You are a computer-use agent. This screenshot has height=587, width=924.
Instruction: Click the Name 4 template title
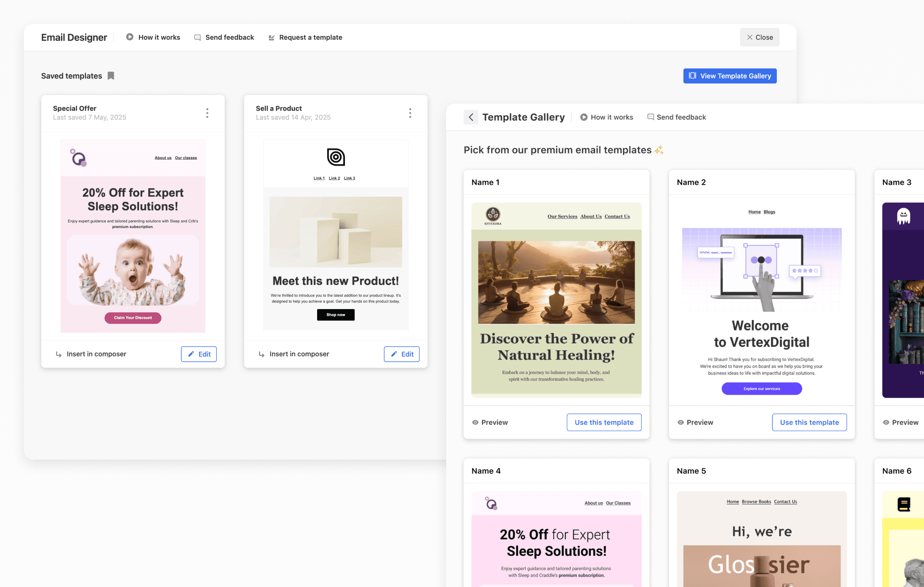click(486, 471)
